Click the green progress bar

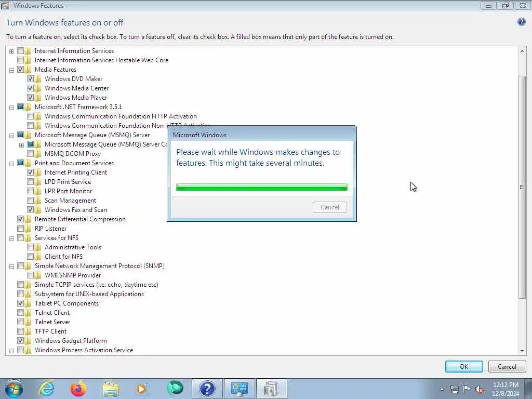pos(262,187)
